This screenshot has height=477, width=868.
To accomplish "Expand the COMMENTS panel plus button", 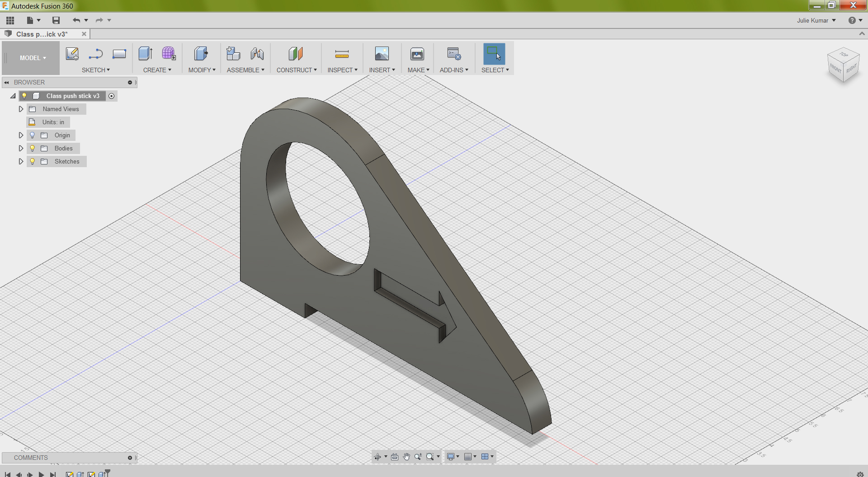I will click(130, 458).
